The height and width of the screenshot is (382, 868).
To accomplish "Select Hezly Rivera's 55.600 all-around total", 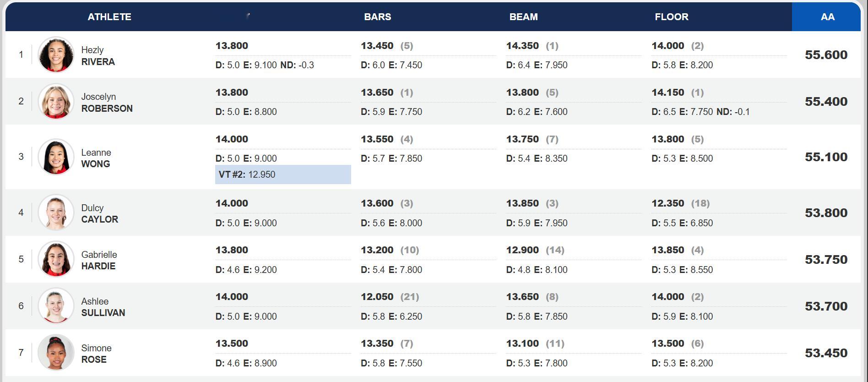I will pos(826,55).
